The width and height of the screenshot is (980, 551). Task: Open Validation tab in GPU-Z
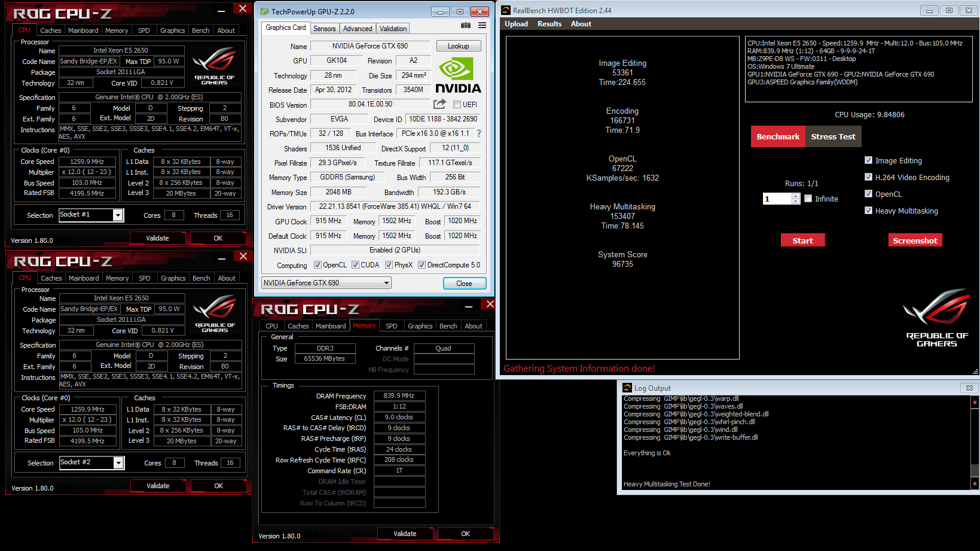[393, 29]
